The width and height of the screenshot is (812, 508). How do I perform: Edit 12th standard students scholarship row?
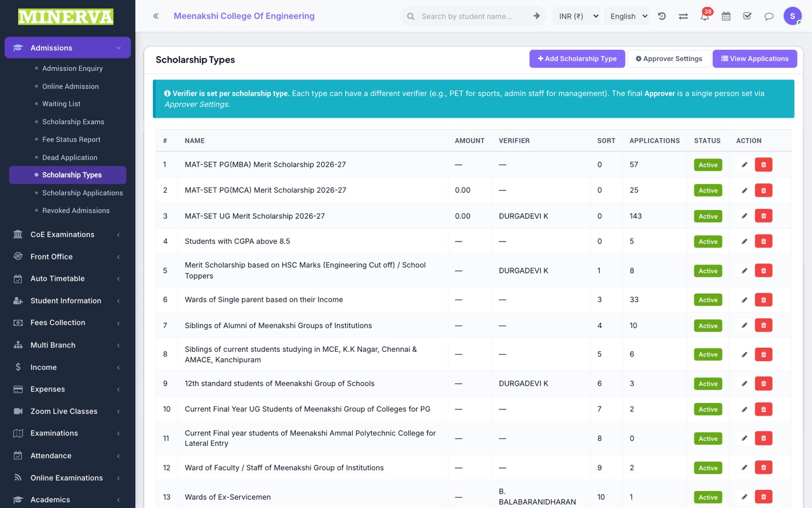[x=744, y=384]
